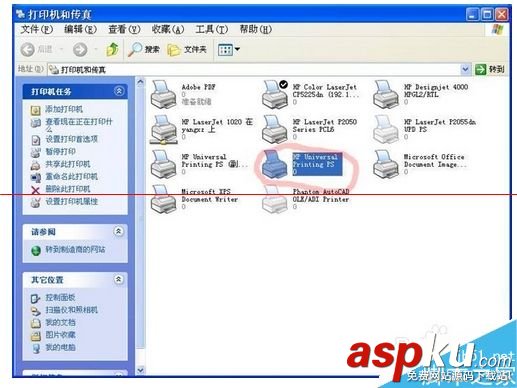The image size is (517, 388).
Task: Click the title bar printer window icon
Action: [20, 13]
